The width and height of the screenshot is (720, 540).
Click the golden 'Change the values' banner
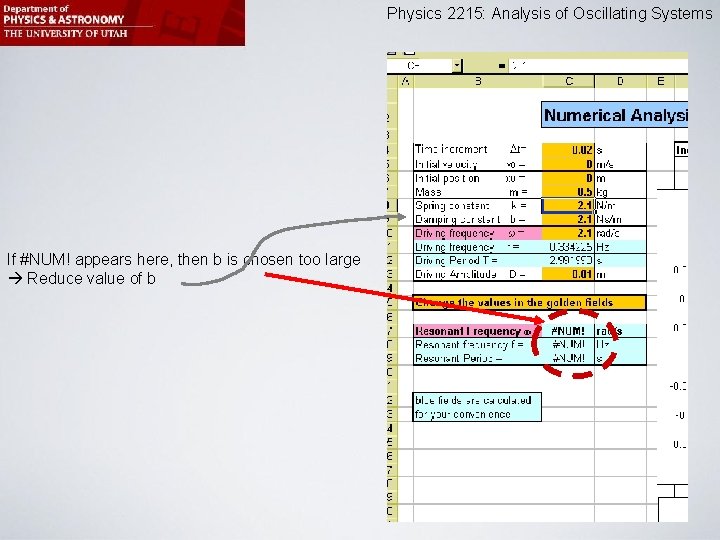[529, 303]
